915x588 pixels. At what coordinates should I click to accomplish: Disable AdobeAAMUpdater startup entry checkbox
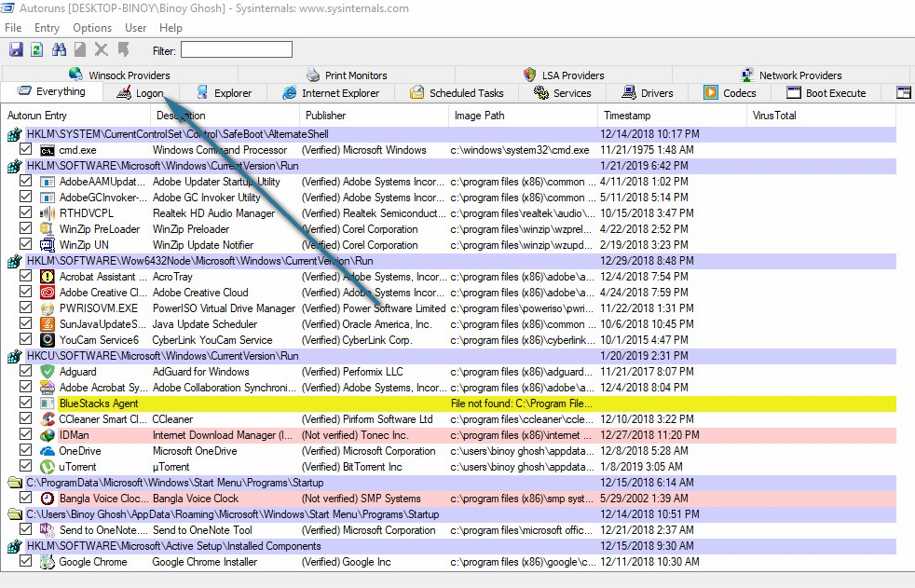tap(26, 181)
